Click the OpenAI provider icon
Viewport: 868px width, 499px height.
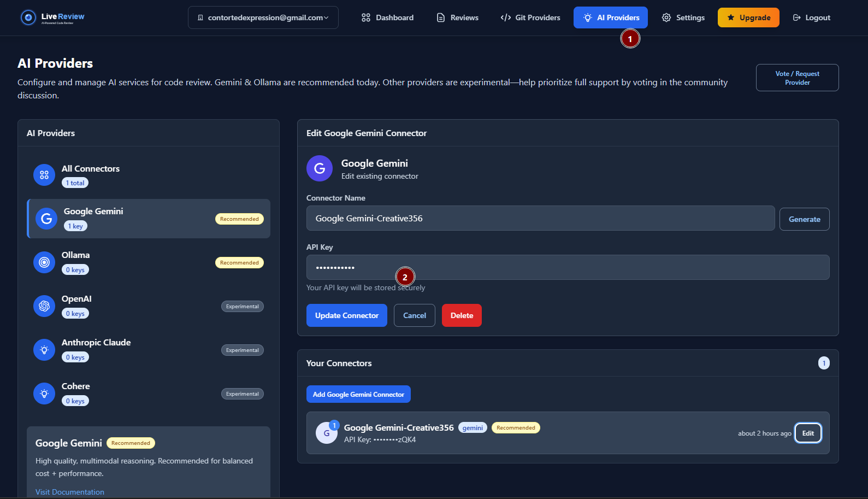pos(44,306)
